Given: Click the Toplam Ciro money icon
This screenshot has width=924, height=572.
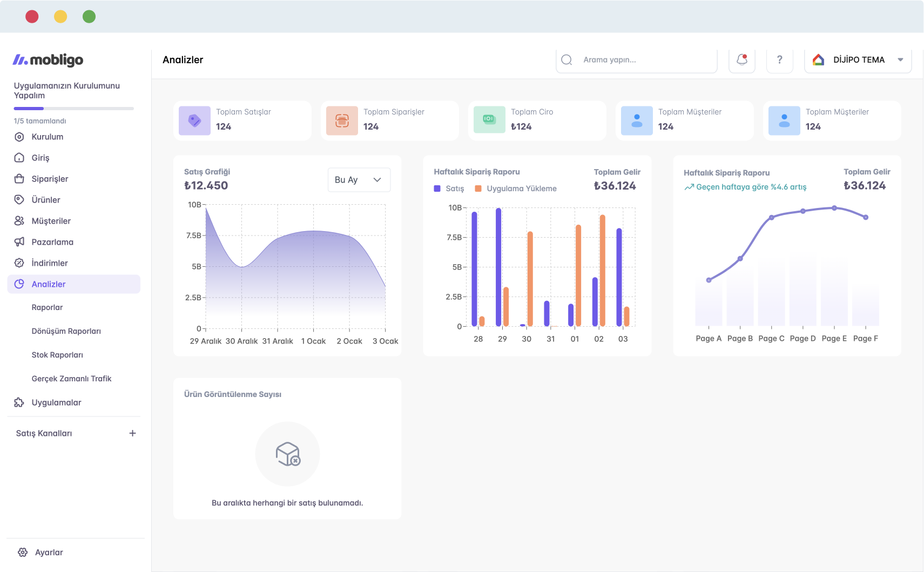Looking at the screenshot, I should (x=489, y=120).
